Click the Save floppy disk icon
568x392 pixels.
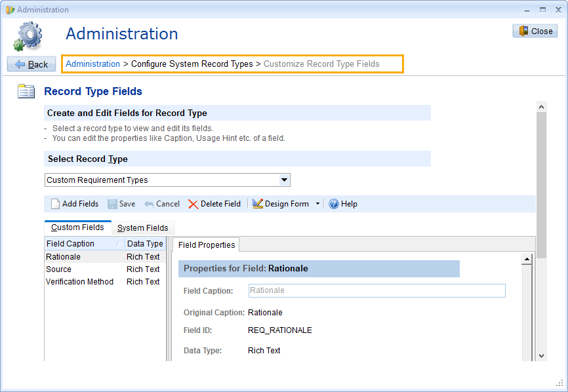(x=112, y=204)
